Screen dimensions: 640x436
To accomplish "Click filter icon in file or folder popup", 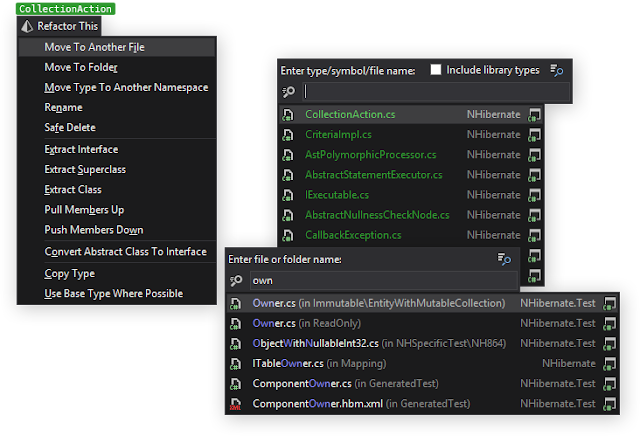I will (505, 259).
